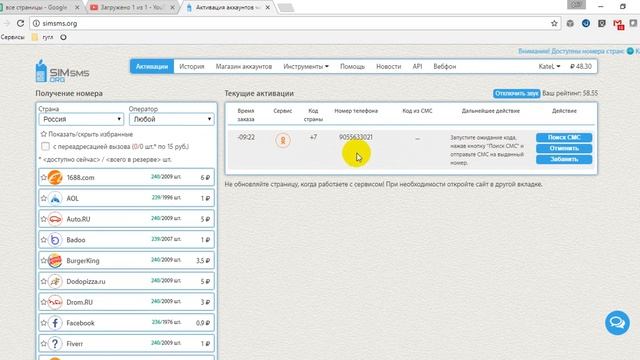Click the Отменить button
640x360 pixels.
coord(564,149)
